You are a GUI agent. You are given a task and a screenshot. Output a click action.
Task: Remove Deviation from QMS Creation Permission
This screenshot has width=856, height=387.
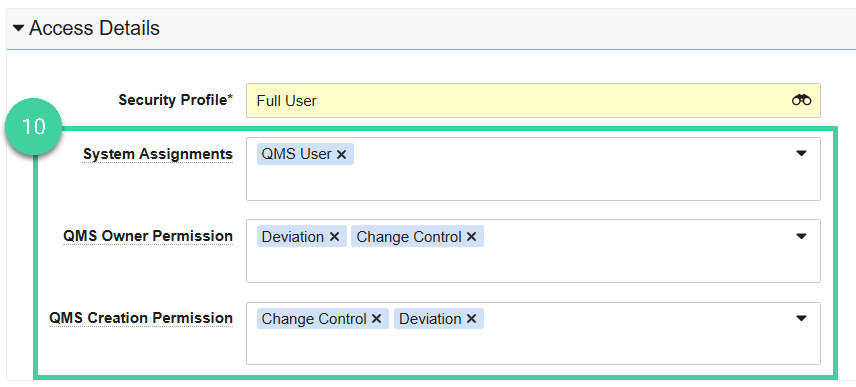[x=472, y=319]
